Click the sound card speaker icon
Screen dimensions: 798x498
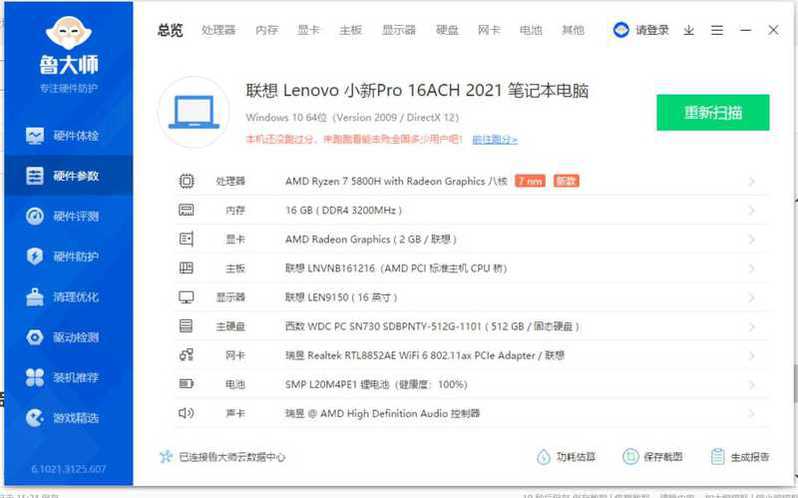pos(186,413)
